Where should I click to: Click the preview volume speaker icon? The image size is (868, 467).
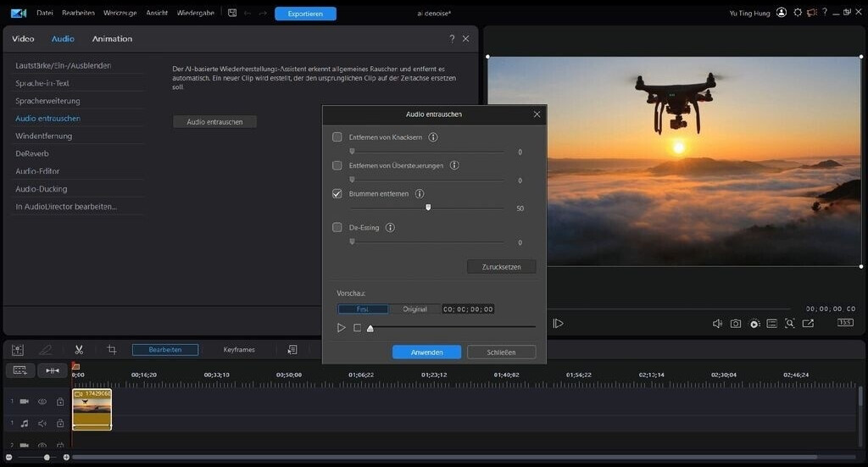[x=717, y=323]
